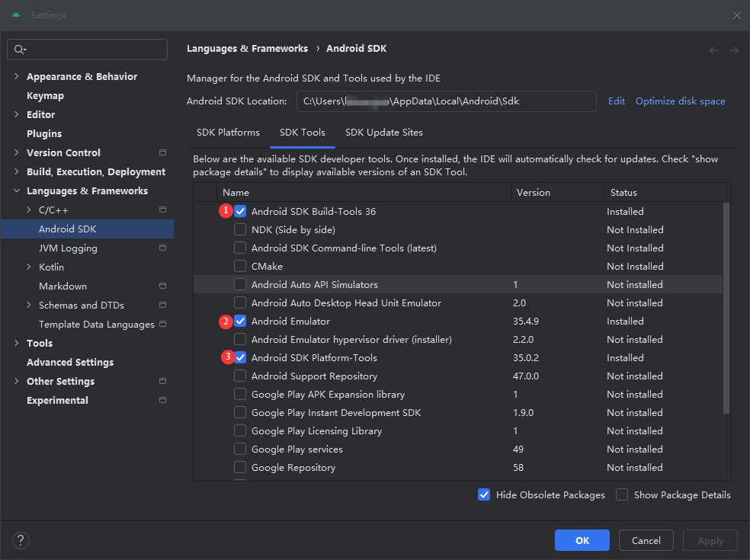Click the project-level icon beside C/C++
The height and width of the screenshot is (560, 750).
pos(162,210)
